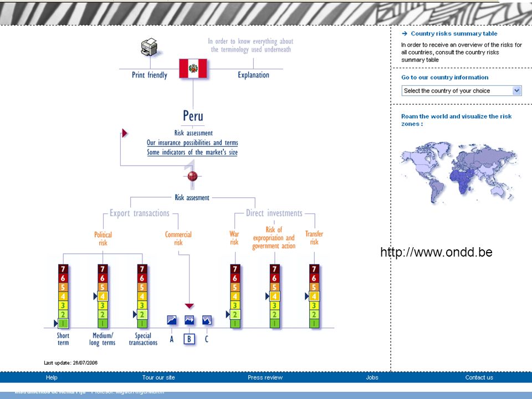
Task: Click the C commercial risk category label
Action: [206, 339]
